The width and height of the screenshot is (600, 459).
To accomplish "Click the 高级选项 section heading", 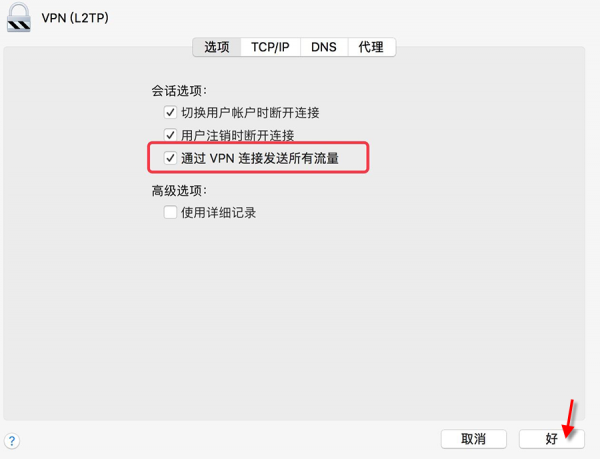I will tap(179, 190).
